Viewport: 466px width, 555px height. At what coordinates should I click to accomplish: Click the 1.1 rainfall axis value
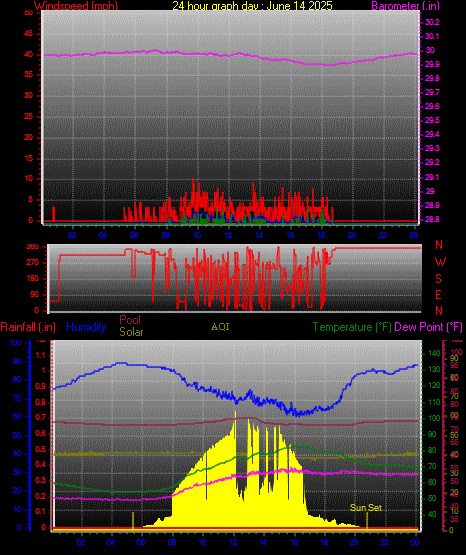click(x=41, y=355)
